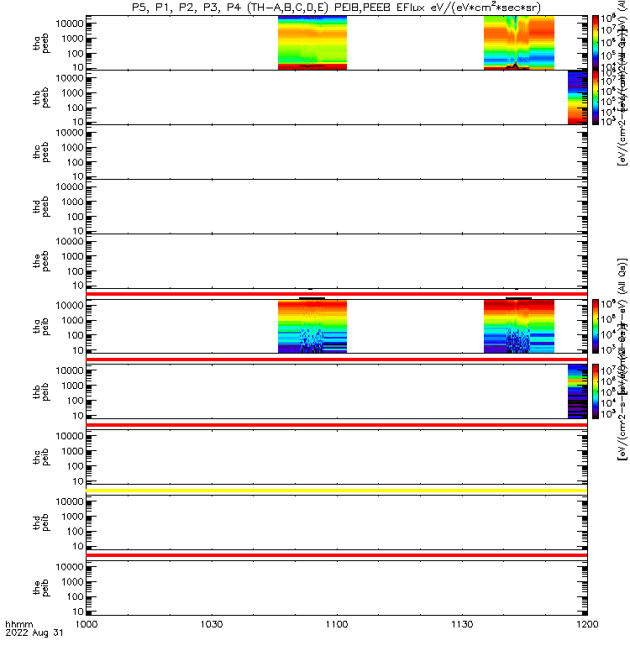630x672 pixels.
Task: Click thb peib data block near 1200
Action: (577, 391)
